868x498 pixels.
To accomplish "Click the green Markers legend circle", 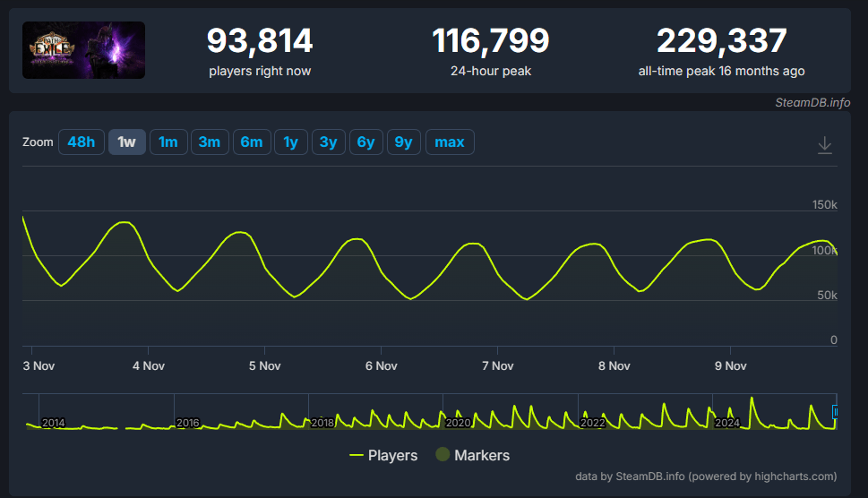I will 443,455.
